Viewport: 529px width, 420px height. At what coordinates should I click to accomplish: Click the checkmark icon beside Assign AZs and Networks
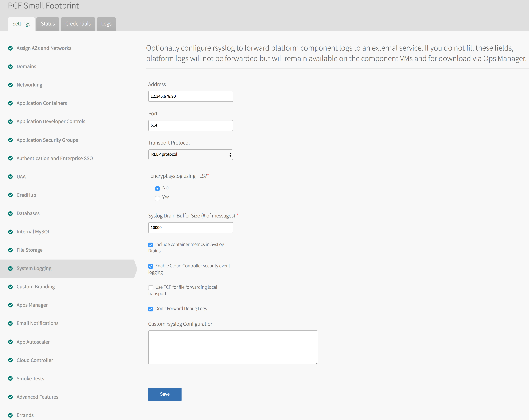click(10, 48)
